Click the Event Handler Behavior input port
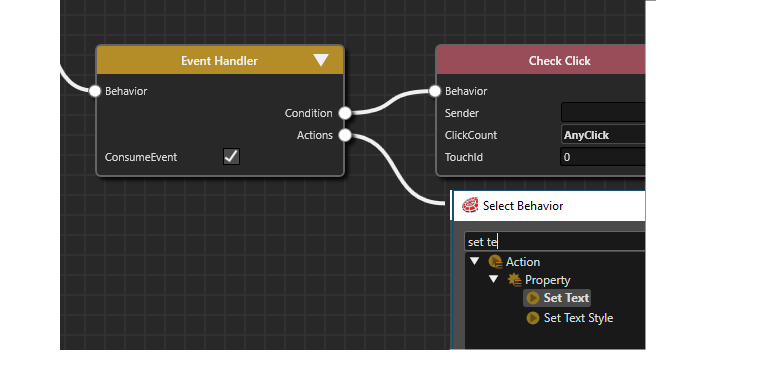765x365 pixels. click(95, 91)
